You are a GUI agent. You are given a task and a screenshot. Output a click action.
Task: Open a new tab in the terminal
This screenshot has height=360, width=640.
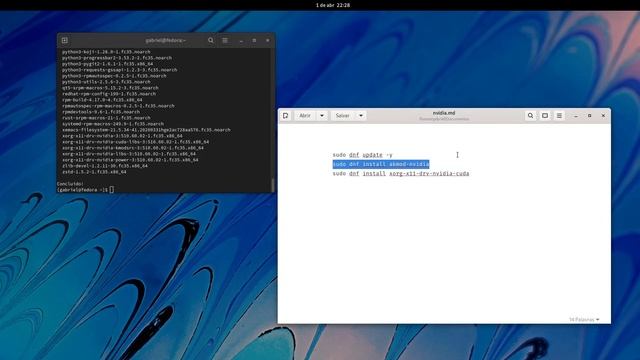pyautogui.click(x=64, y=40)
